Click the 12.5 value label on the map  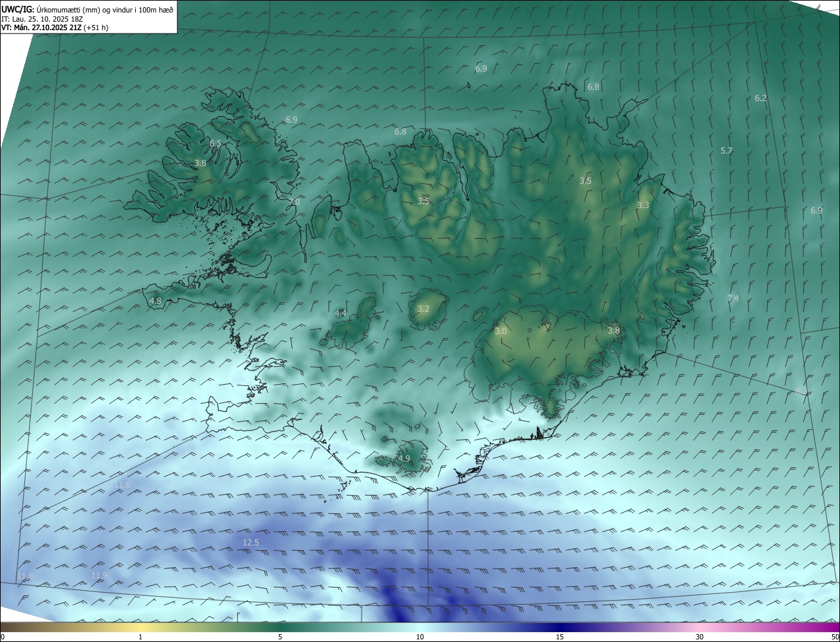pyautogui.click(x=251, y=542)
